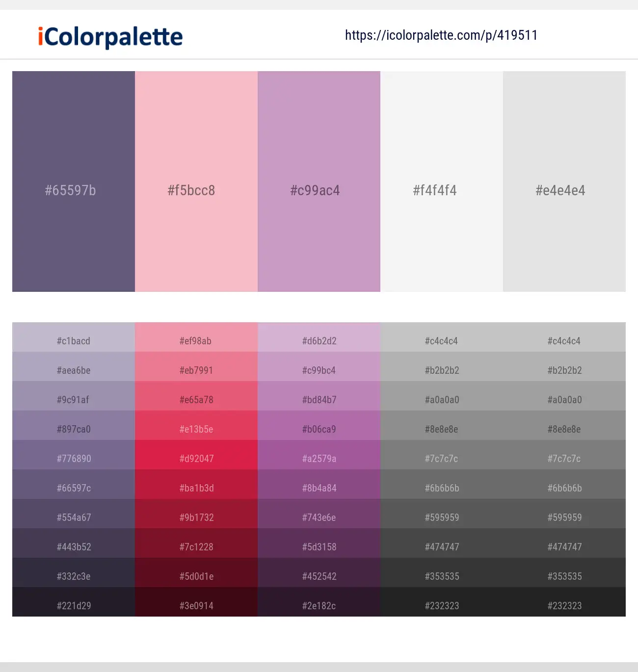Open the icolorpalette.com/p/419511 URL
Image resolution: width=638 pixels, height=672 pixels.
coord(441,35)
